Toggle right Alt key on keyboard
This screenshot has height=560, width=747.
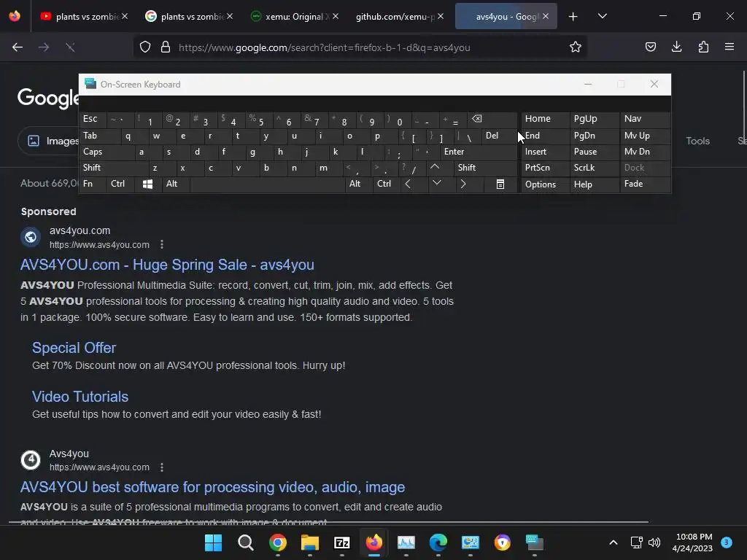click(x=359, y=184)
